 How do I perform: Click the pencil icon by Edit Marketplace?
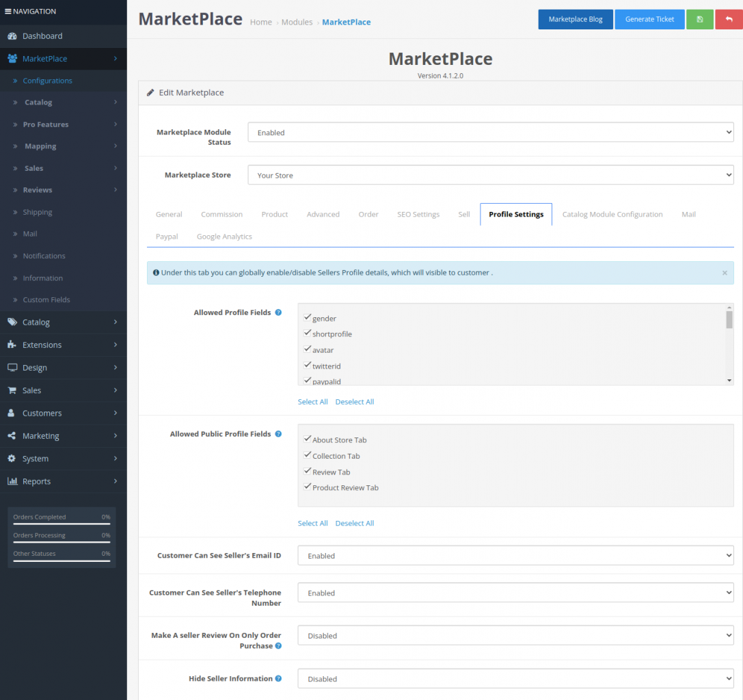(150, 92)
